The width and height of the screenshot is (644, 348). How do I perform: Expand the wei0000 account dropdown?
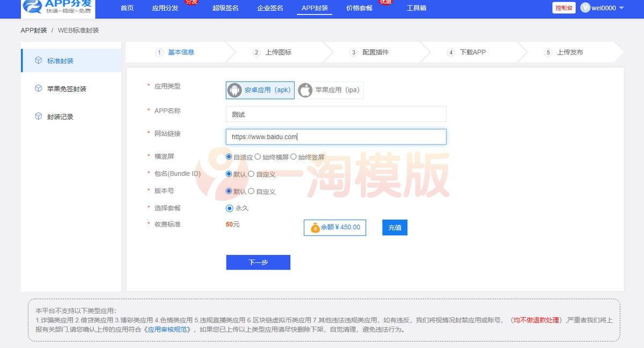(x=621, y=8)
